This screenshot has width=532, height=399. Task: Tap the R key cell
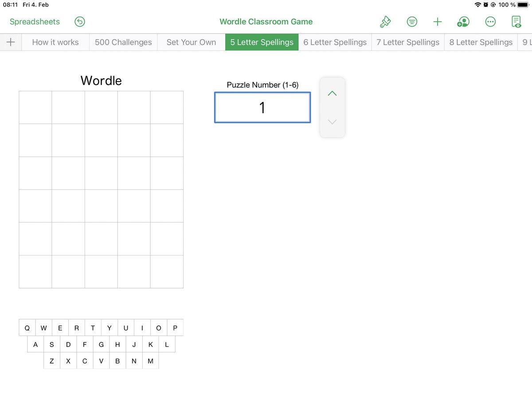click(x=77, y=328)
